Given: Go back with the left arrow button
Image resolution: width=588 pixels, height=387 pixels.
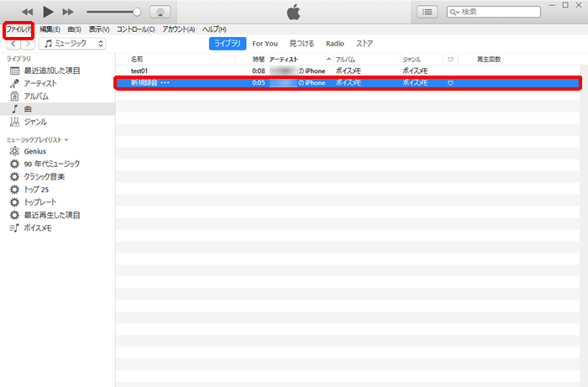Looking at the screenshot, I should 14,44.
